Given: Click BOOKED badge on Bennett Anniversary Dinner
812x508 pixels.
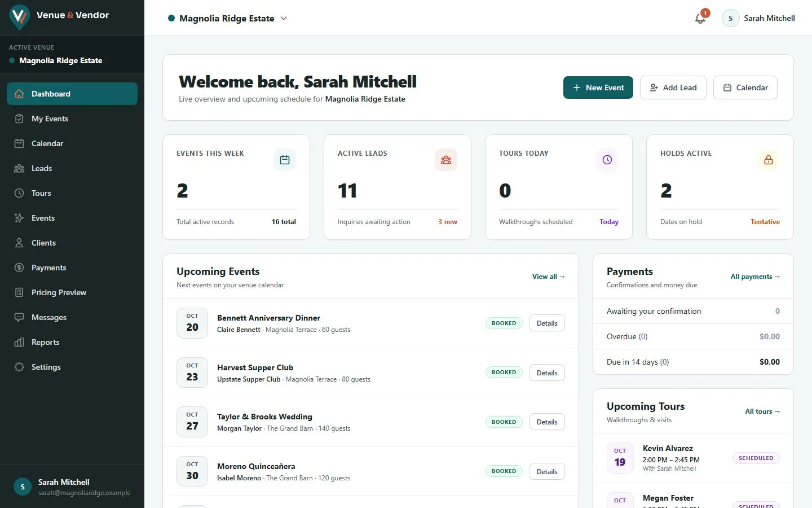Looking at the screenshot, I should click(504, 323).
